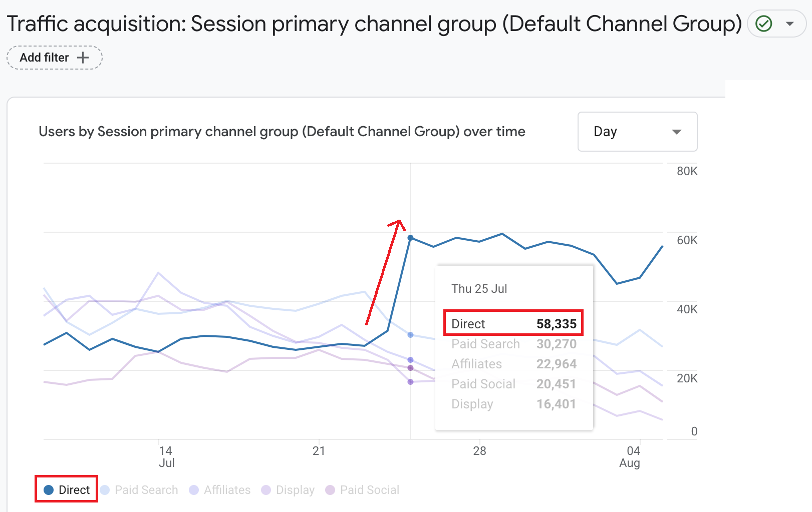Select the Display data point on 25 Jul
The width and height of the screenshot is (812, 512).
coord(410,382)
